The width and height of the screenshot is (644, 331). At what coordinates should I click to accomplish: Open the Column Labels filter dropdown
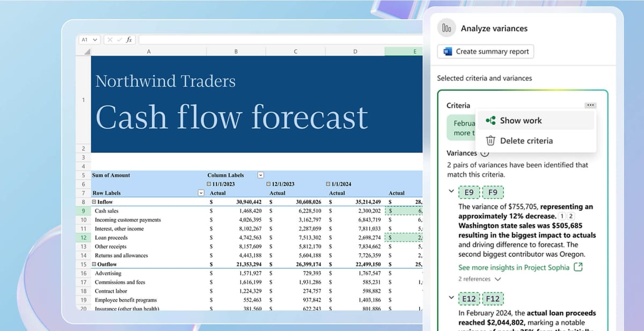pos(261,175)
